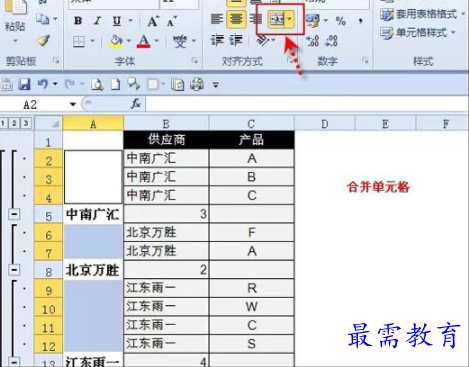Click select-all corner of the grid

[49, 123]
